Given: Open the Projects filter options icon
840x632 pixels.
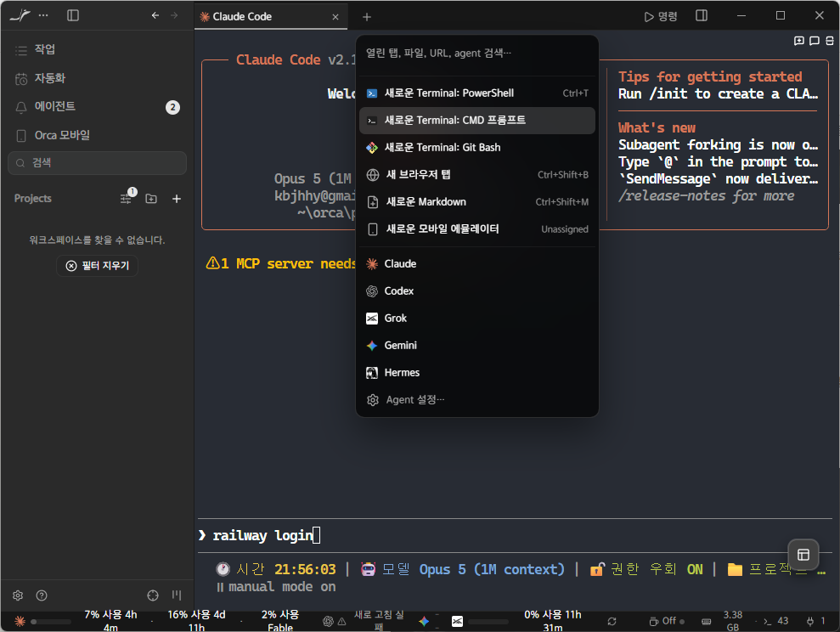Looking at the screenshot, I should tap(127, 198).
